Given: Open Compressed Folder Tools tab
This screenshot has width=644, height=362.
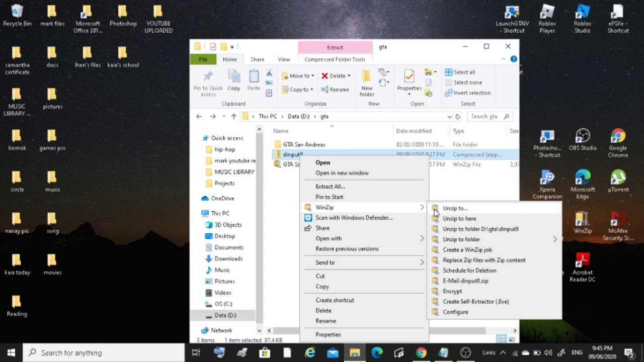Looking at the screenshot, I should [335, 59].
